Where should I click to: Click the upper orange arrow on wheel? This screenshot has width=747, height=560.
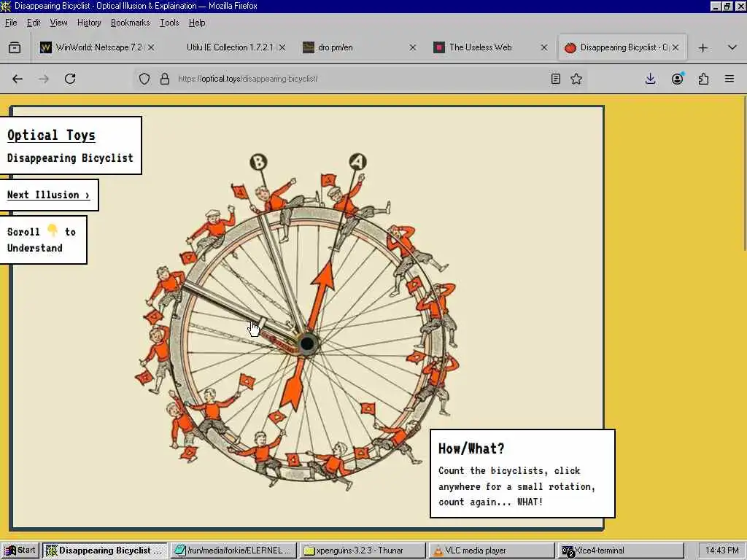[x=321, y=295]
